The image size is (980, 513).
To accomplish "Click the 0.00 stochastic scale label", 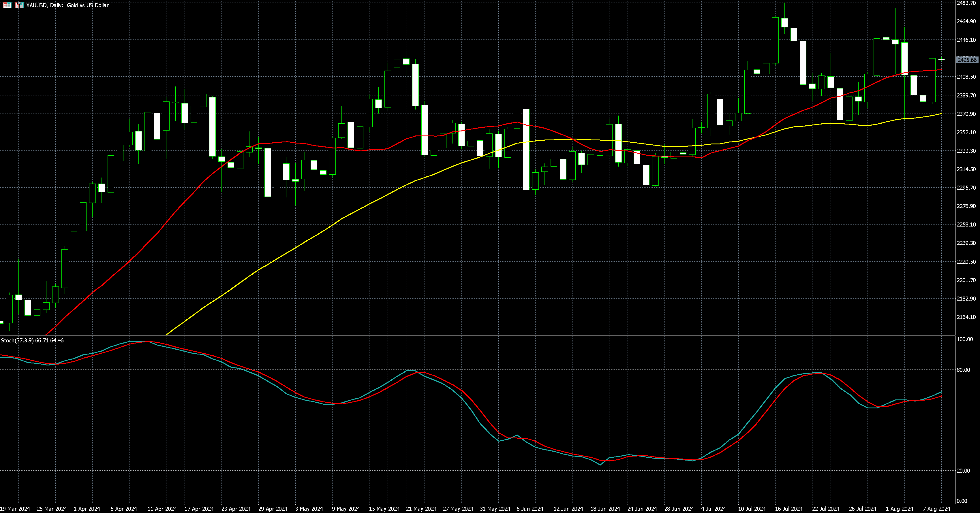I will click(961, 501).
